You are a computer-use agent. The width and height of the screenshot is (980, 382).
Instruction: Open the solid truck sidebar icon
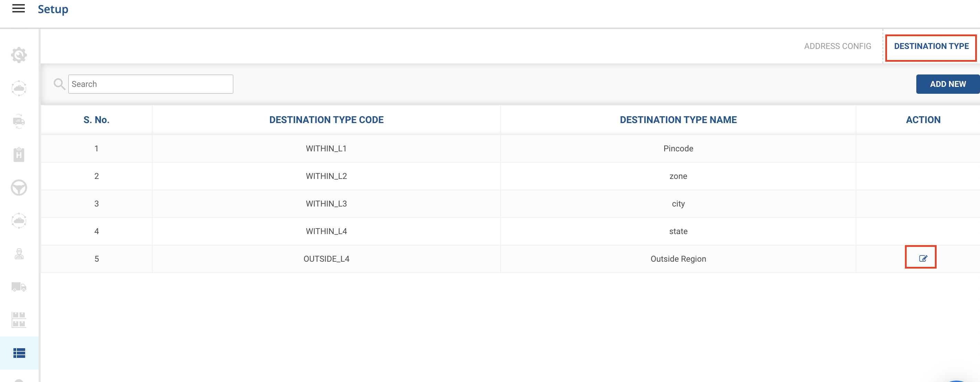pos(19,287)
